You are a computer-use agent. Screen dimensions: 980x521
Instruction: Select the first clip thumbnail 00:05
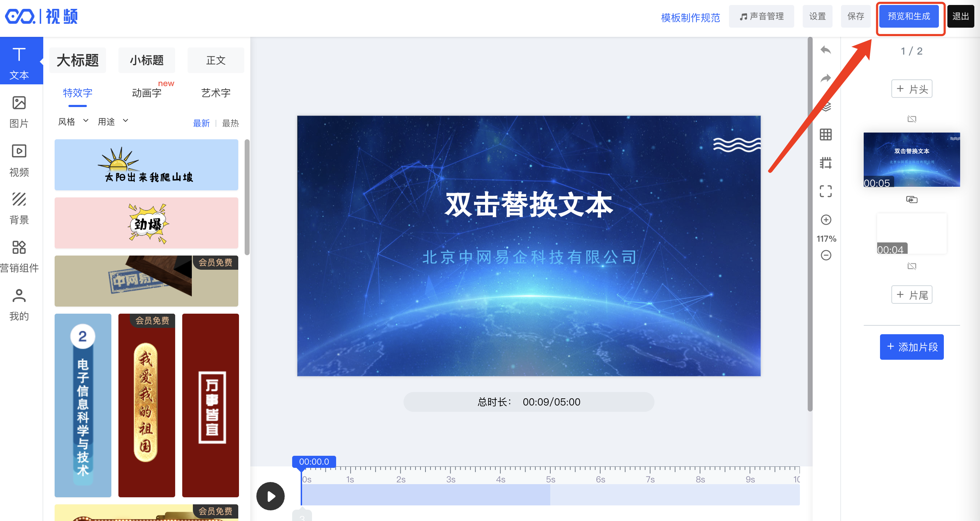click(x=912, y=159)
